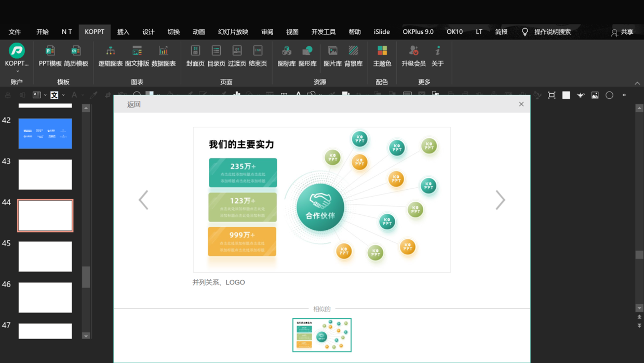Click the slide panel scrollbar thumb
644x363 pixels.
click(x=86, y=277)
